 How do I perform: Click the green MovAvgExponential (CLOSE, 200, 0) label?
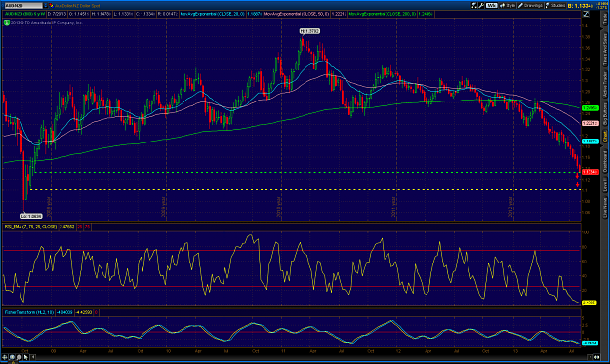[383, 14]
